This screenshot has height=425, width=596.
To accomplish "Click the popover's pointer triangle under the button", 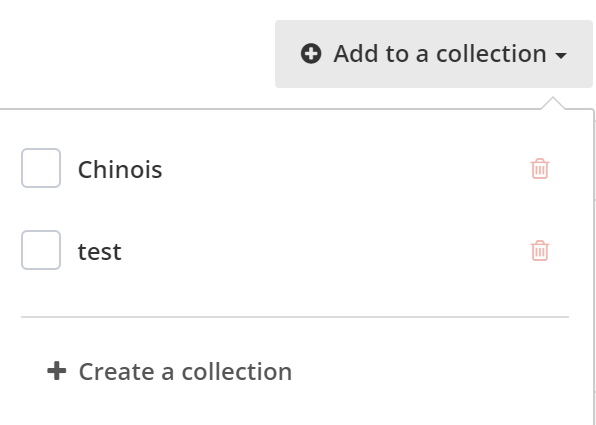I will pos(553,103).
